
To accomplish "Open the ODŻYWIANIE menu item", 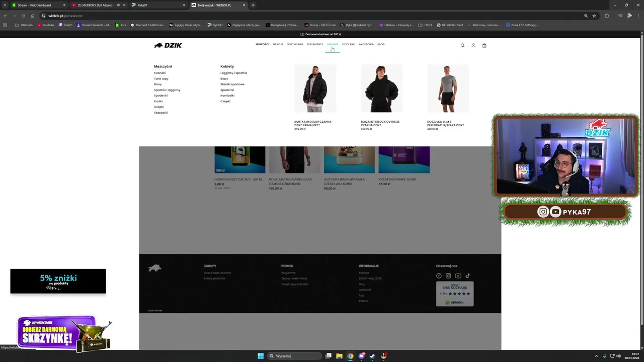I will pyautogui.click(x=295, y=44).
